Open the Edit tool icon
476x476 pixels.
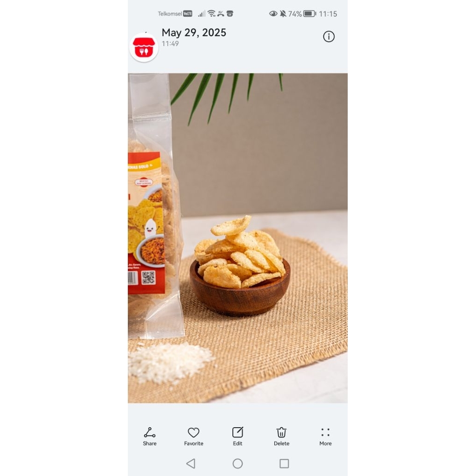point(238,432)
